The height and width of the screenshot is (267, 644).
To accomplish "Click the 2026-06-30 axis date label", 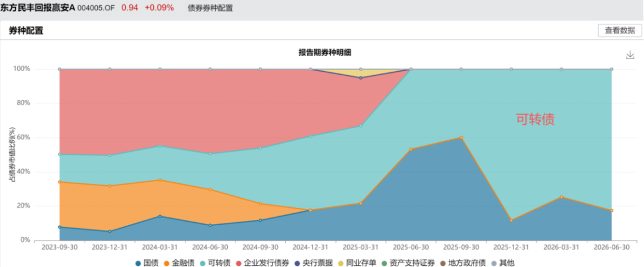I will (611, 247).
